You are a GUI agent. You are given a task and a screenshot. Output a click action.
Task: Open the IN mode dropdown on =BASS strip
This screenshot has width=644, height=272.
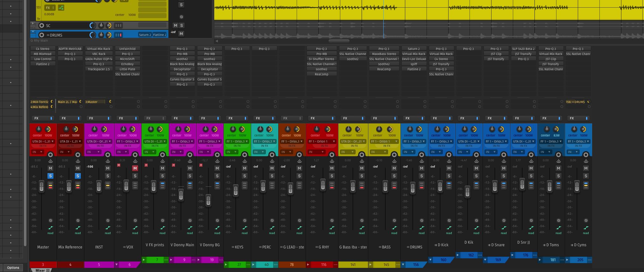(378, 152)
